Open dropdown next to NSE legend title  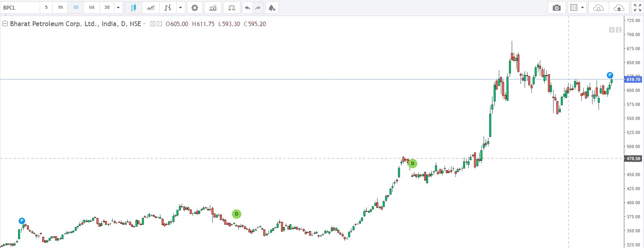144,24
